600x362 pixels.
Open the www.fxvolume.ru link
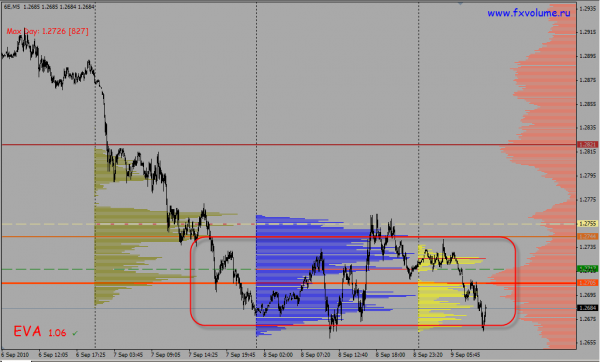[528, 13]
